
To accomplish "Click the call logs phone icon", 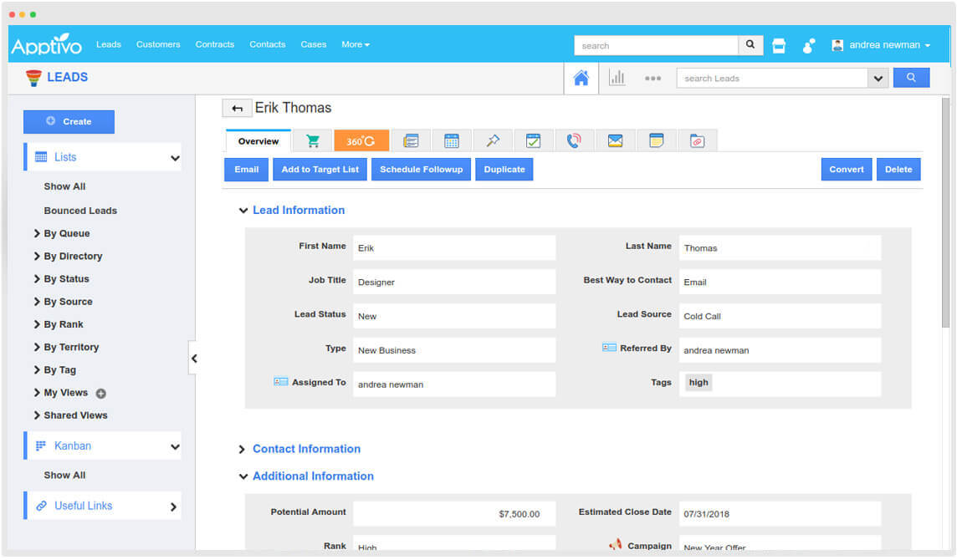I will click(x=574, y=141).
